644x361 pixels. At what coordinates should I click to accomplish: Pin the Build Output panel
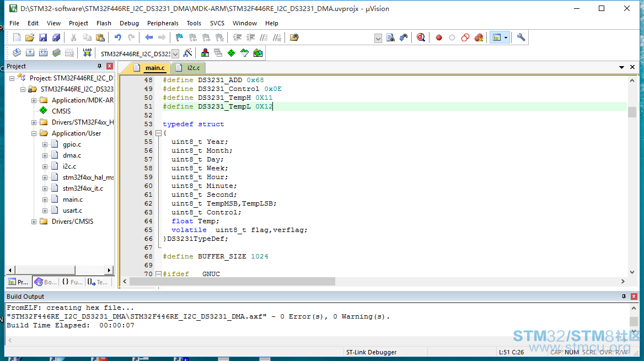pos(624,297)
